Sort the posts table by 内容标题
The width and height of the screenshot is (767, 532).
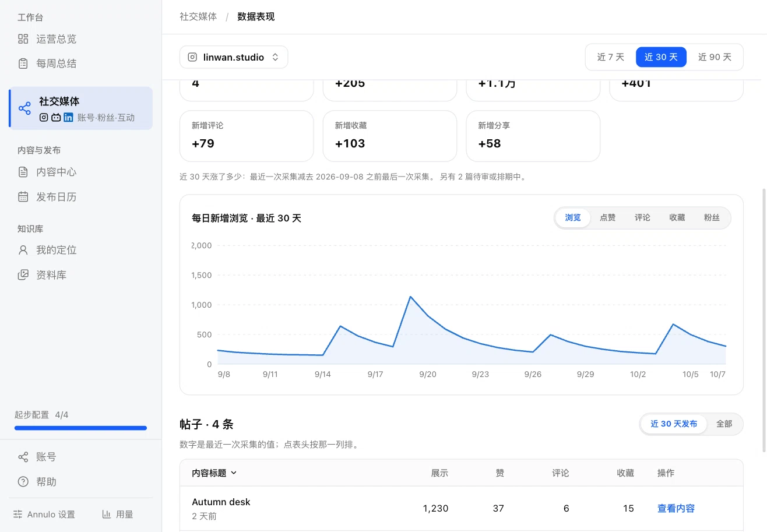coord(214,473)
